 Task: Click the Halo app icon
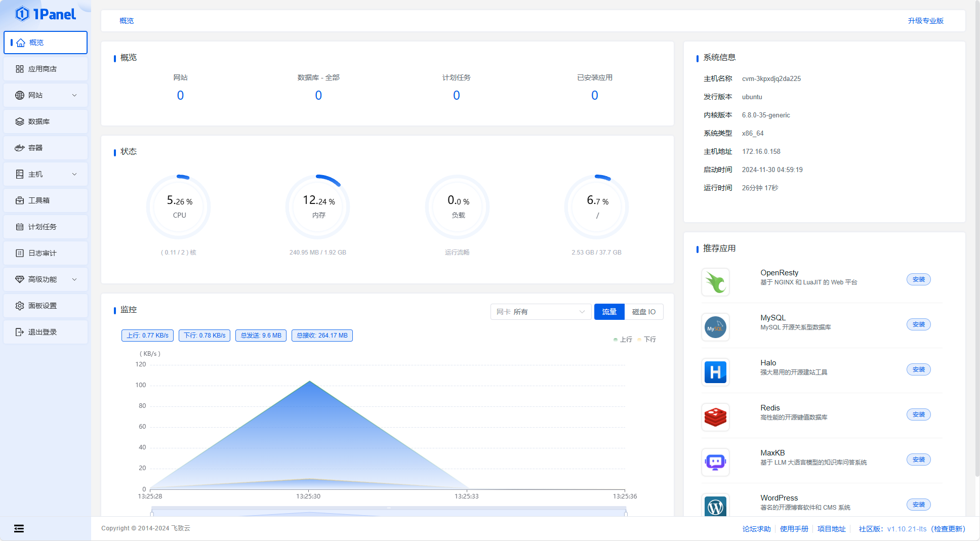[715, 372]
